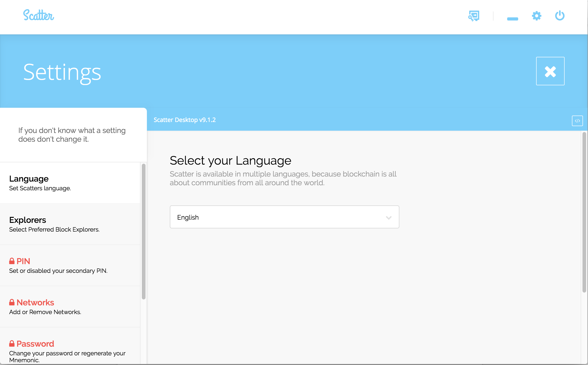Open settings with the gear icon
This screenshot has height=365, width=588.
click(537, 16)
